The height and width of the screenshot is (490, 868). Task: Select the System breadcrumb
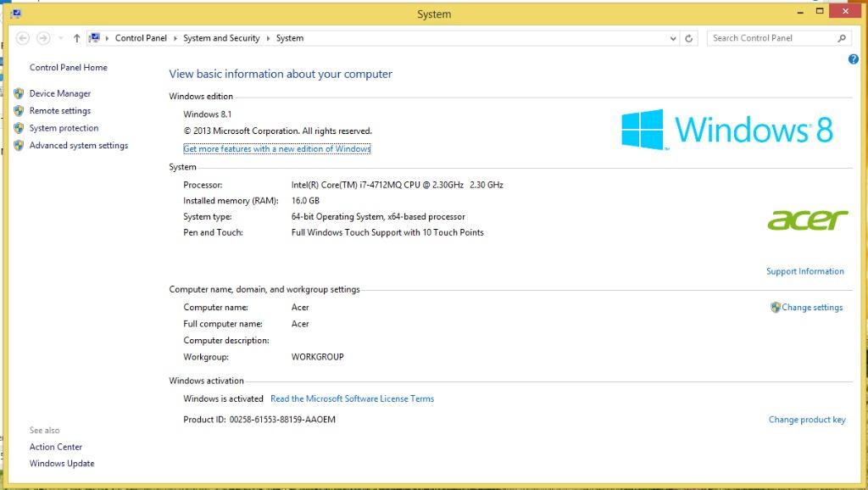pyautogui.click(x=290, y=38)
